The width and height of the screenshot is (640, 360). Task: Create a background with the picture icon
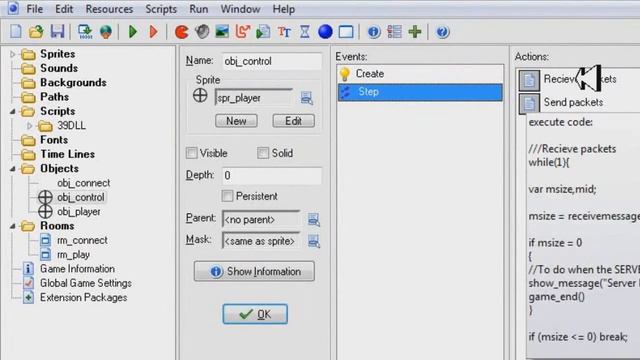coord(222,31)
